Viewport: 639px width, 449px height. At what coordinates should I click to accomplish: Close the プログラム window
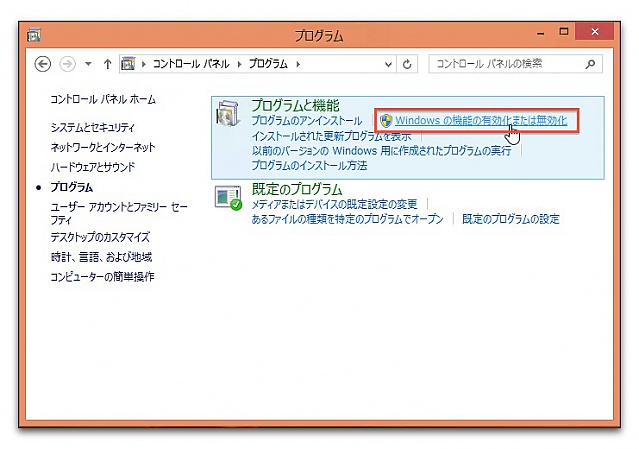(x=595, y=32)
